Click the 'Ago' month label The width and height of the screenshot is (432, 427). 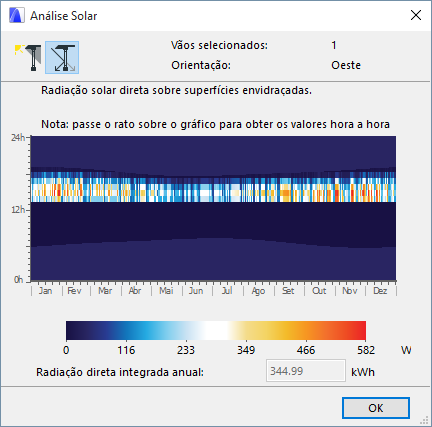pos(258,291)
